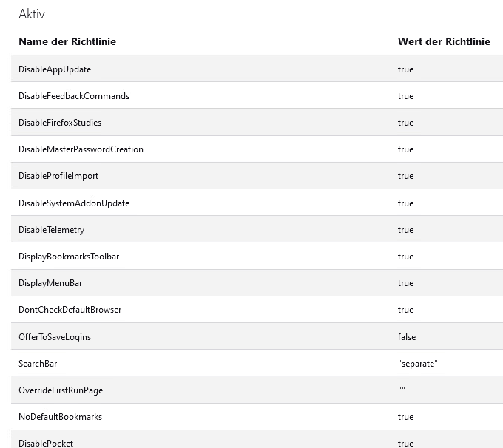Click the false value for OfferToSaveLogins

(x=407, y=337)
